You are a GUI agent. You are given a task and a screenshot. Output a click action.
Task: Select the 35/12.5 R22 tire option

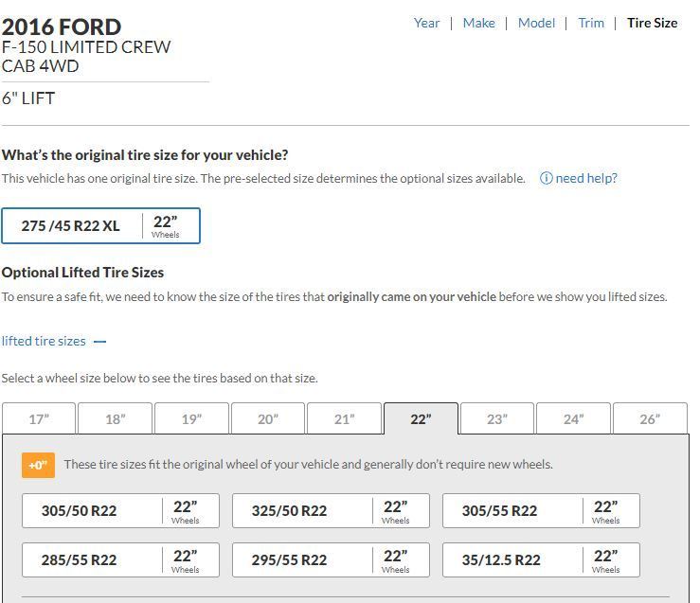coord(541,560)
